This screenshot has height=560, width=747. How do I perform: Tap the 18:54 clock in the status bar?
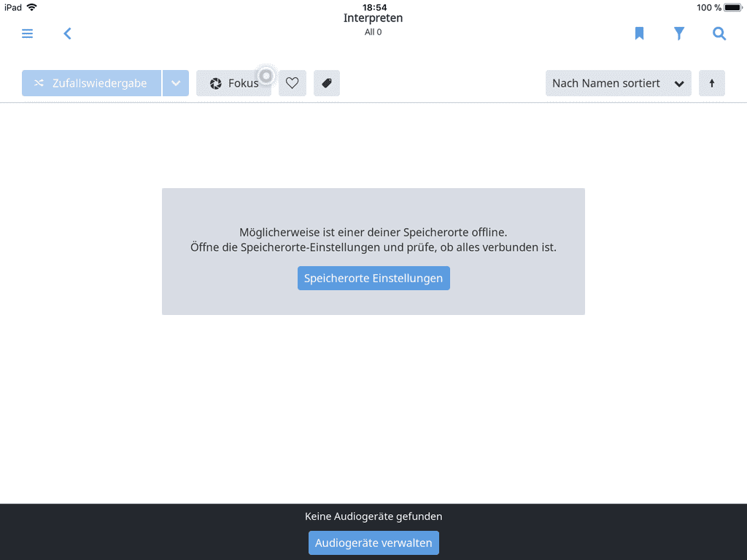[374, 7]
